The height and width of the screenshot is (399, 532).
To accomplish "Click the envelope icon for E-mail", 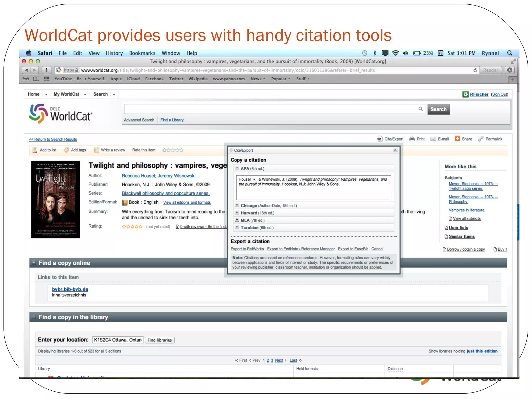I will coord(433,139).
